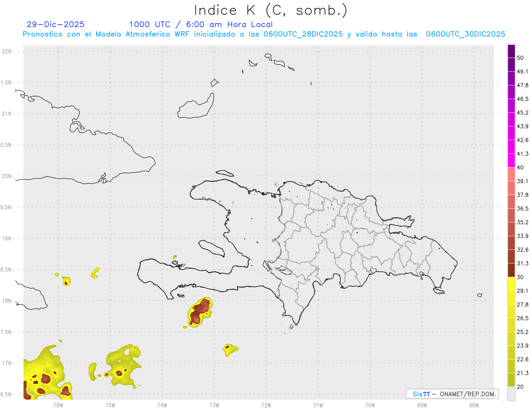The width and height of the screenshot is (532, 411).
Task: Click the "SisTT – ONAMET/REP.DOM." credit box
Action: tap(452, 394)
